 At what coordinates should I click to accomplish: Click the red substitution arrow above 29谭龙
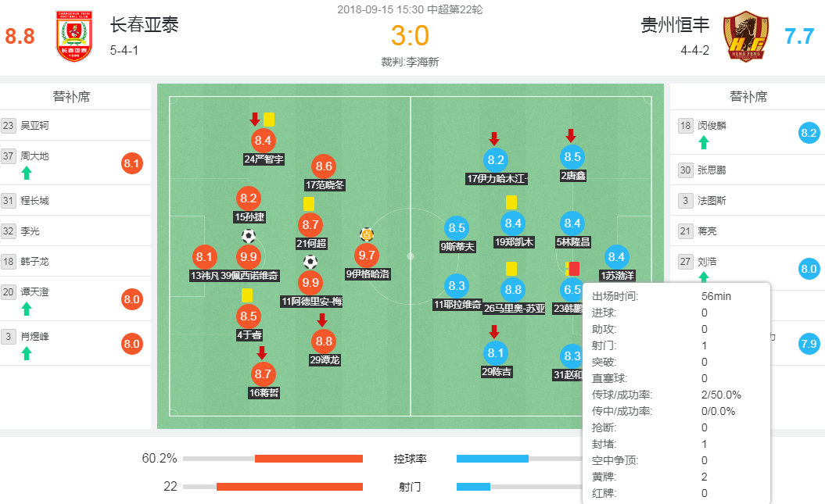324,320
